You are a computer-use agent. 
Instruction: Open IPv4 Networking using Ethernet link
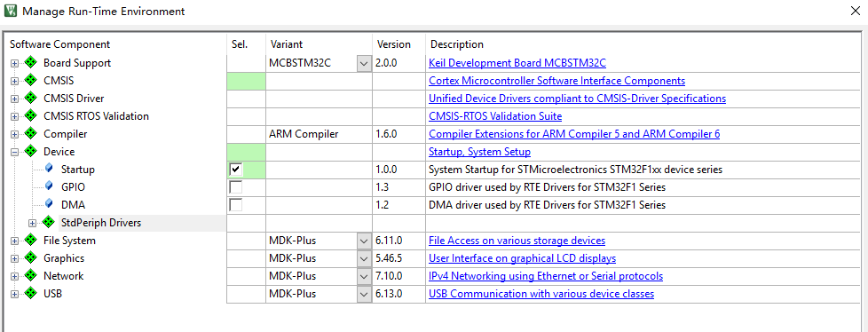[546, 276]
